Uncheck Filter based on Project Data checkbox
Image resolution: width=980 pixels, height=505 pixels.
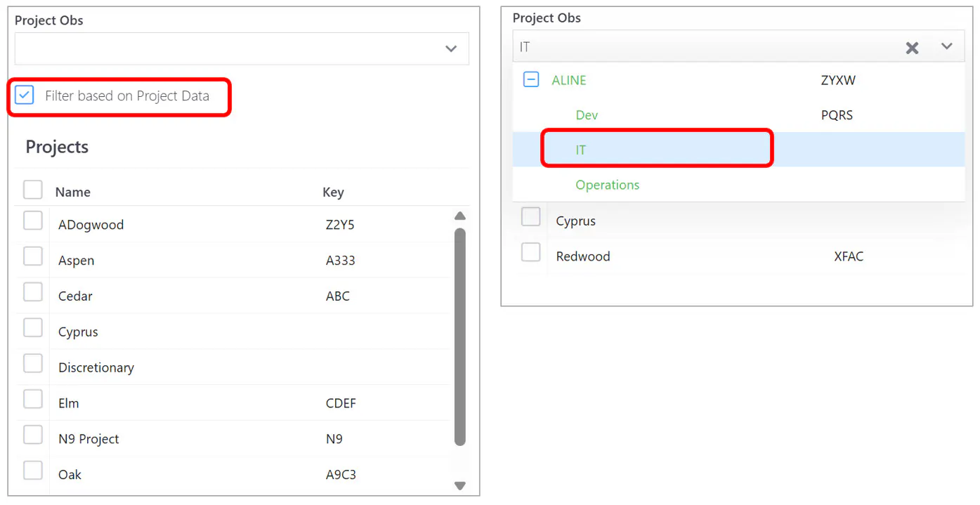point(25,96)
